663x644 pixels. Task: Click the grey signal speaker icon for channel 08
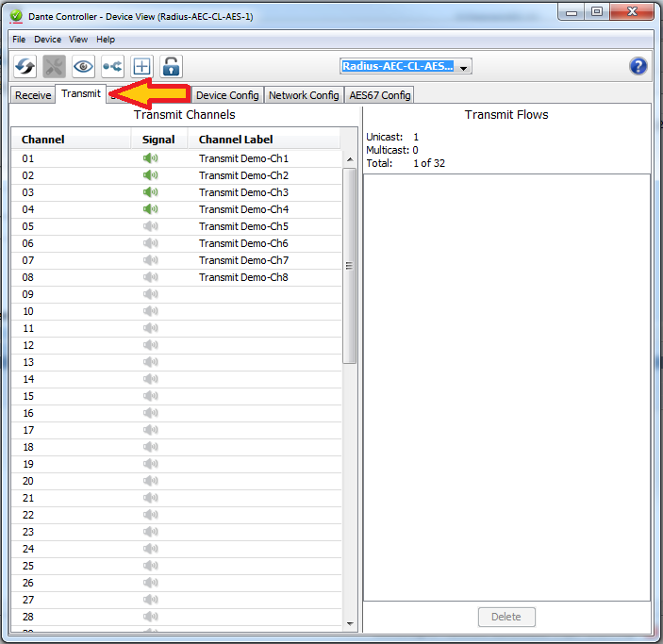(x=150, y=277)
